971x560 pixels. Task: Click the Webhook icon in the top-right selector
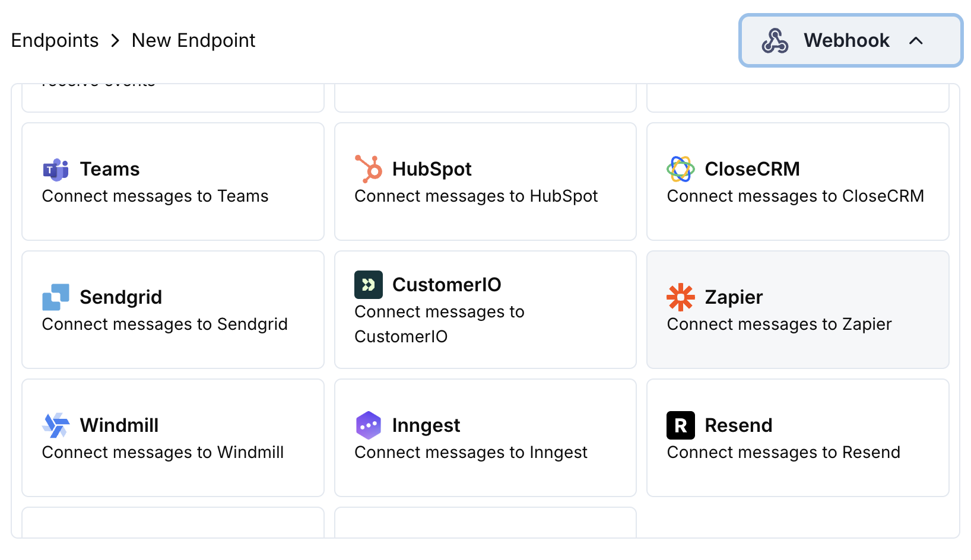click(x=775, y=40)
